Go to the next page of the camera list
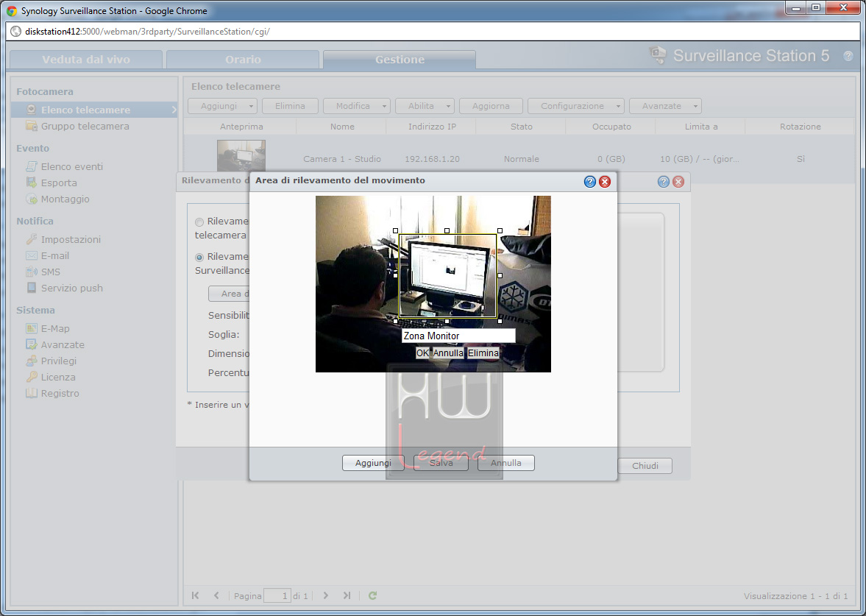 coord(325,595)
